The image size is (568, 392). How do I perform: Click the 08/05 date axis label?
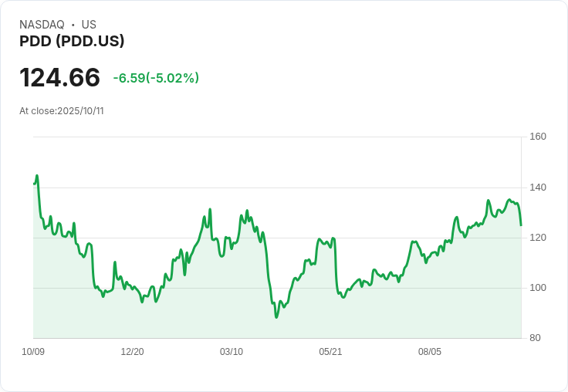pyautogui.click(x=430, y=352)
